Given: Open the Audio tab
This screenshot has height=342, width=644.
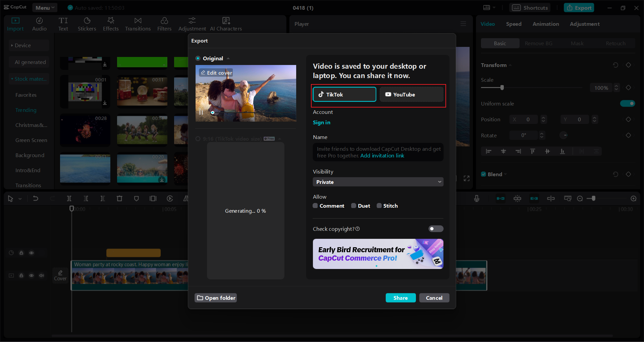Looking at the screenshot, I should pyautogui.click(x=39, y=24).
